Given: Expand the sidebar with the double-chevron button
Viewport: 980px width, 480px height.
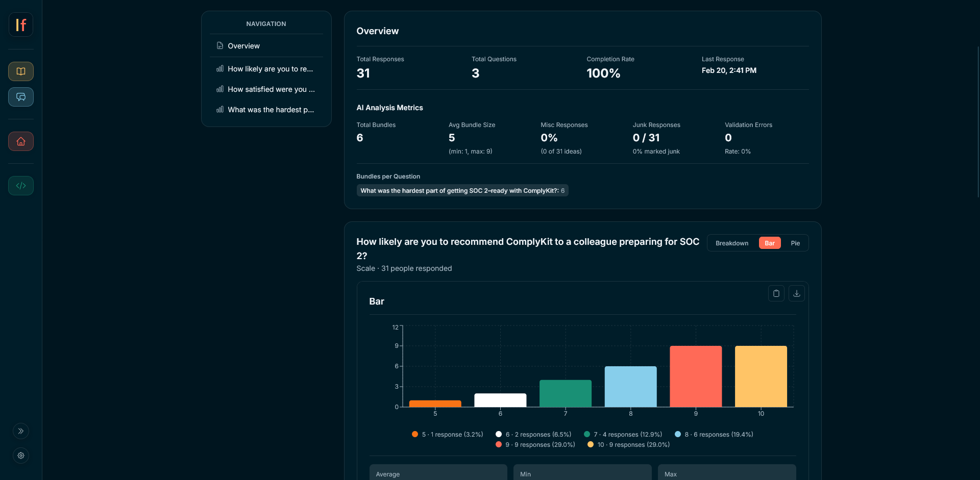Looking at the screenshot, I should pyautogui.click(x=21, y=431).
